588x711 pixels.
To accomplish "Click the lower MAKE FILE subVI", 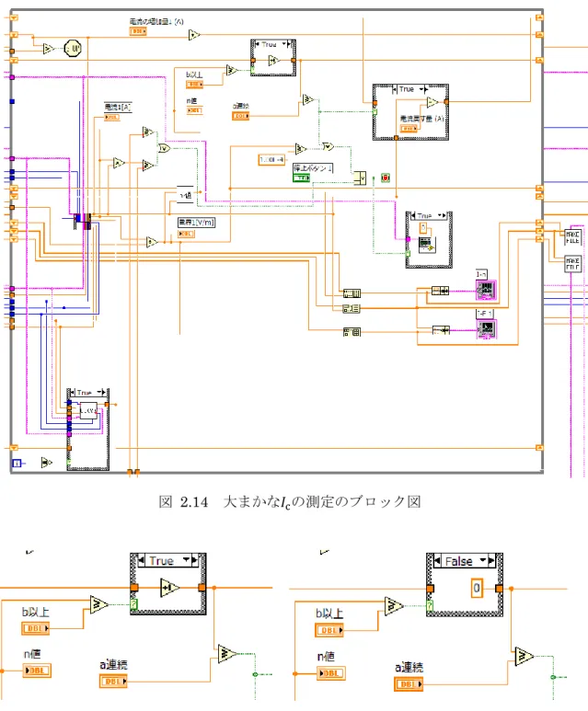I will (572, 264).
